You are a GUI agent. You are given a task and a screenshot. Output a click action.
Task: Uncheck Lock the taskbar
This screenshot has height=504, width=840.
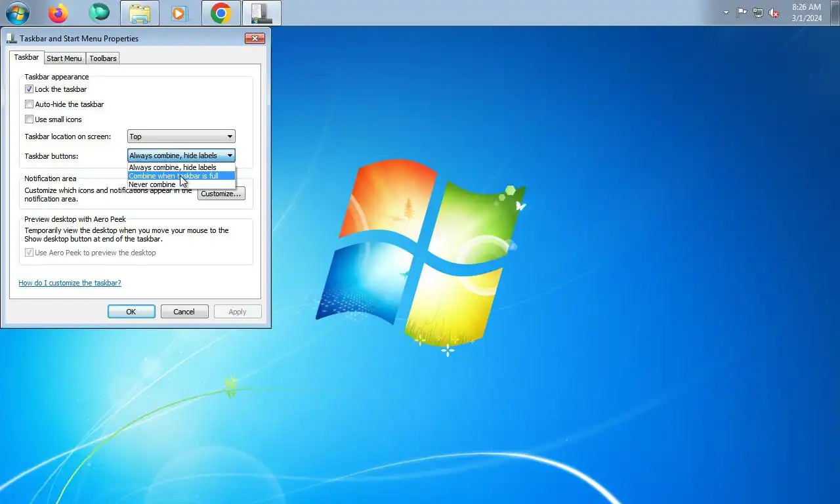[29, 89]
